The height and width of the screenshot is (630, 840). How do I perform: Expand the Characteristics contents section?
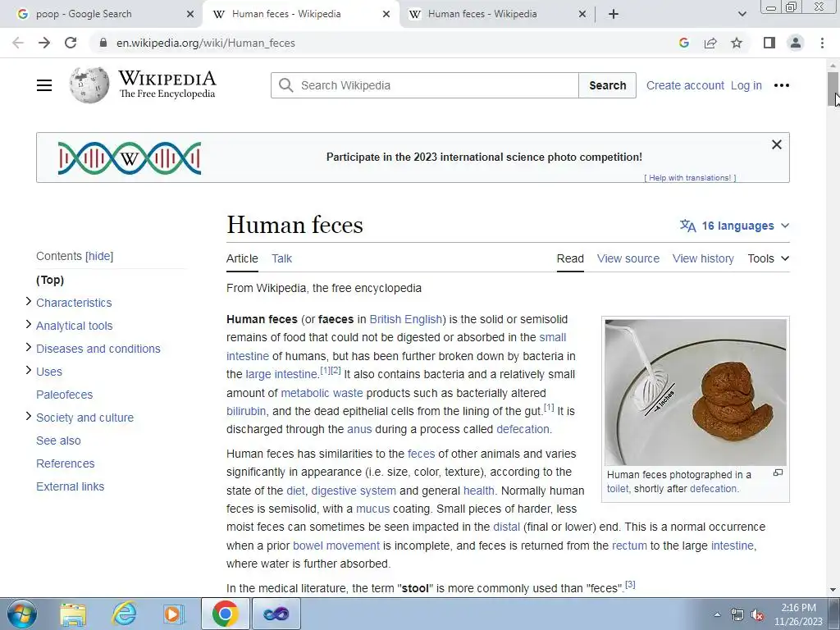[29, 302]
